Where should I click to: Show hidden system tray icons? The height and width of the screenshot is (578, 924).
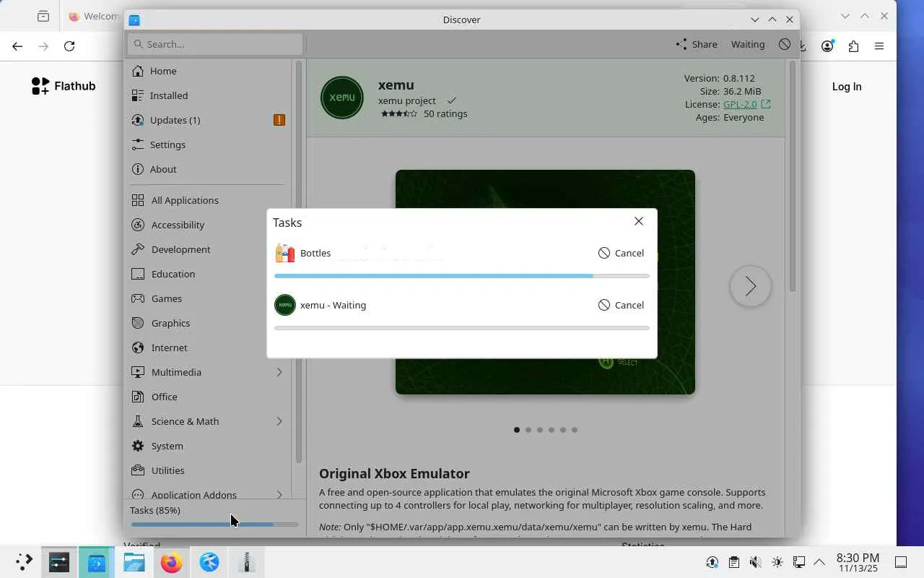(x=819, y=562)
